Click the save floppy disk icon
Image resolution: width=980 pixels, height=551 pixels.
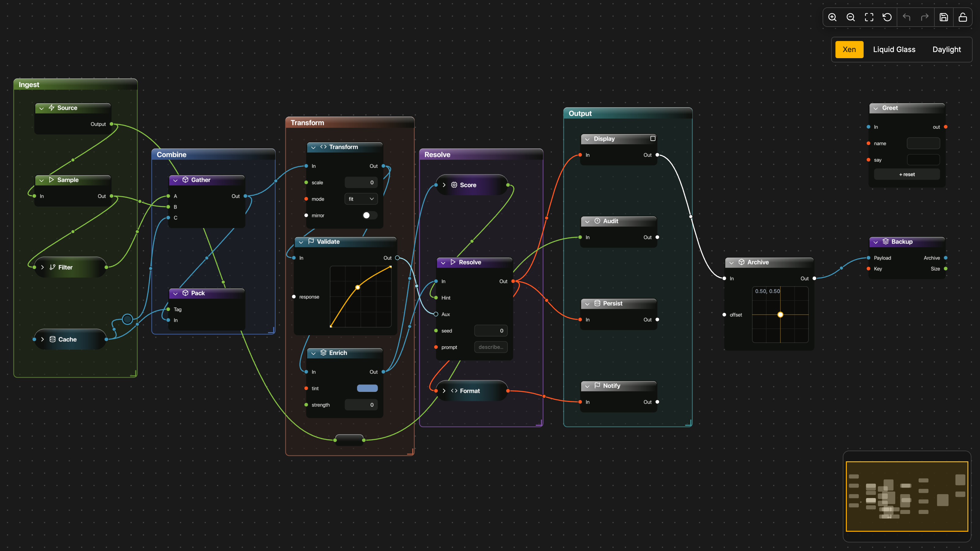pos(944,17)
